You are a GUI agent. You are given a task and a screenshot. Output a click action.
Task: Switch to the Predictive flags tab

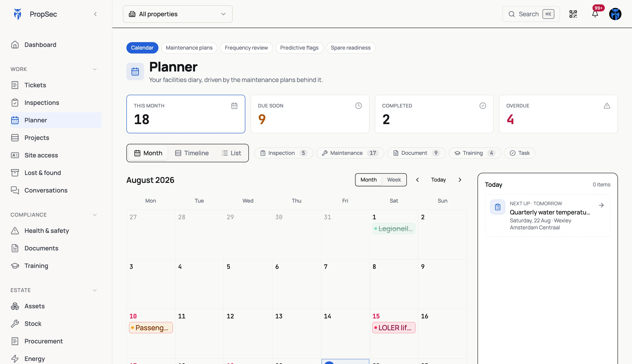tap(299, 48)
